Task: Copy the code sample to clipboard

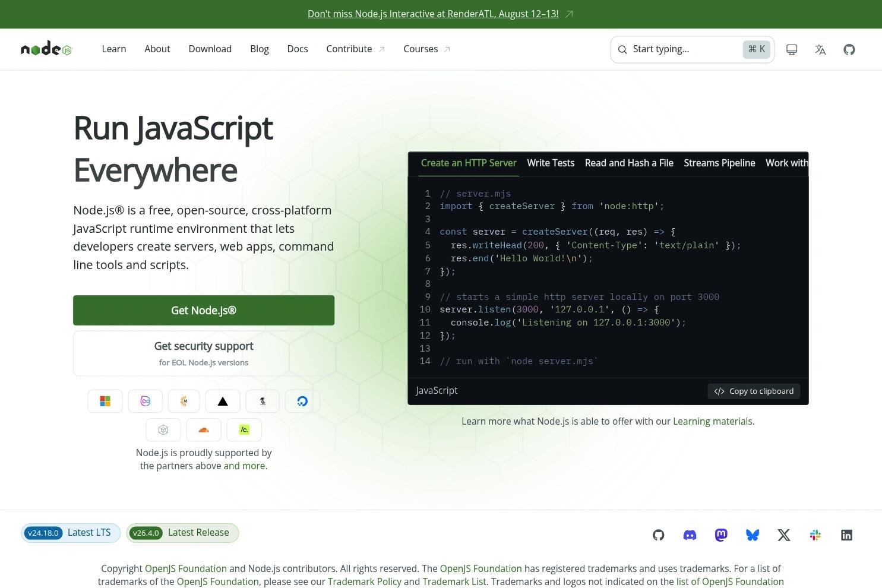Action: point(754,391)
